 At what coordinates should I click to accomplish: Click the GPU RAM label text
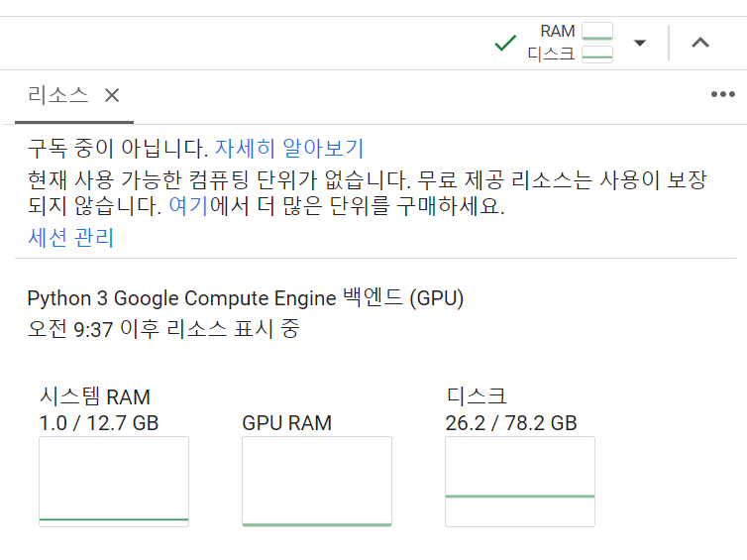pos(286,424)
